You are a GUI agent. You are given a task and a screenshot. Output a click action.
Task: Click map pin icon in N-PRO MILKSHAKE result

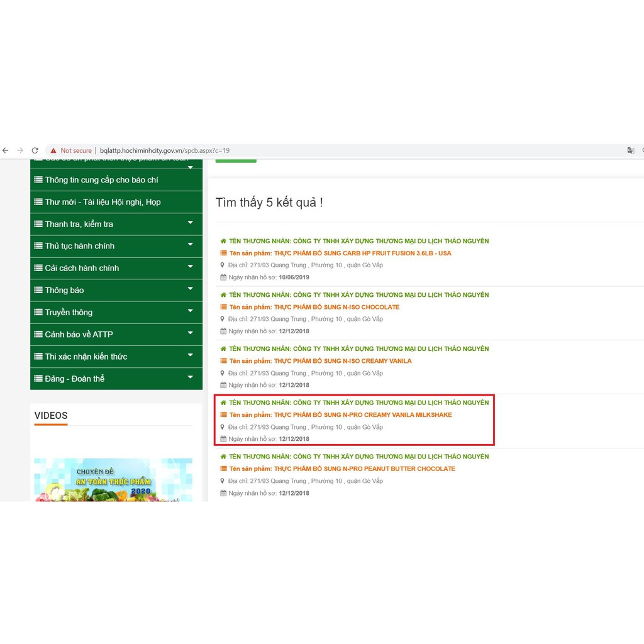[x=223, y=427]
